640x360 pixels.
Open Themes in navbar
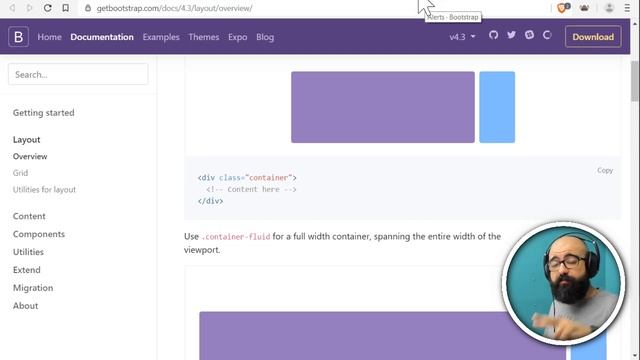(x=204, y=37)
